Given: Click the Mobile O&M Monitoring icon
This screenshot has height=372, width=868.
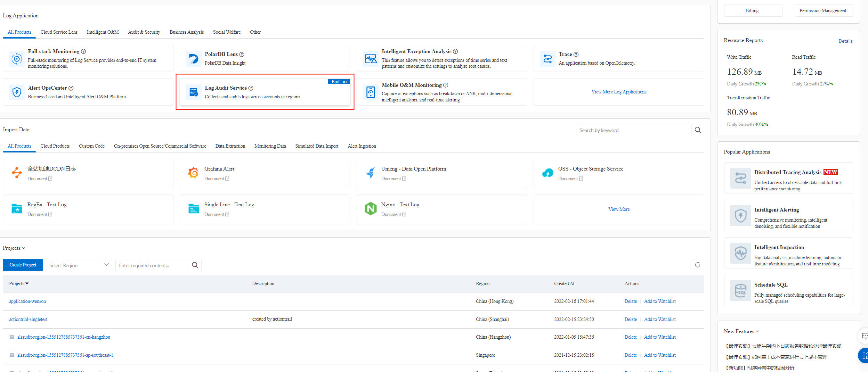Looking at the screenshot, I should click(371, 92).
